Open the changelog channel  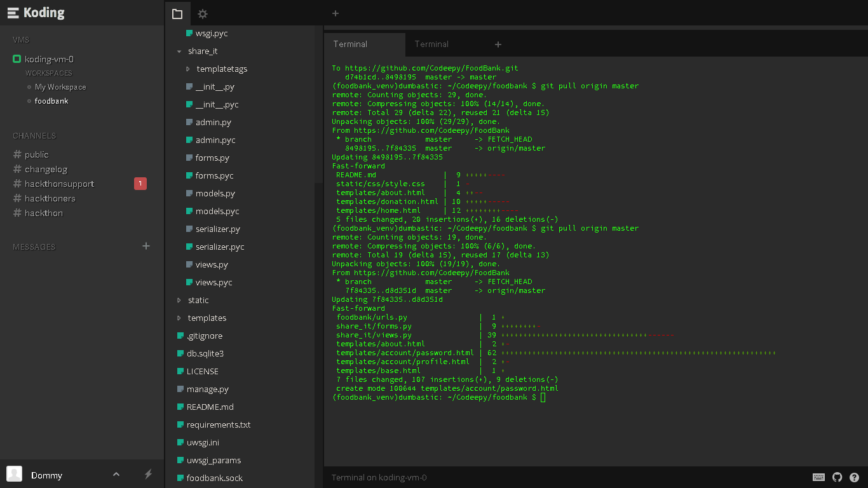point(46,169)
